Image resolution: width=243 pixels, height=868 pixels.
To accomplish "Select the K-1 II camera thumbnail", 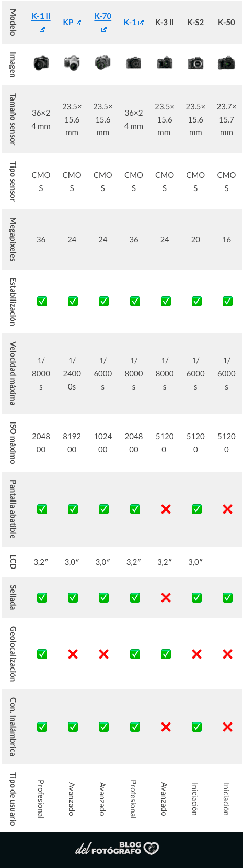I will 41,63.
